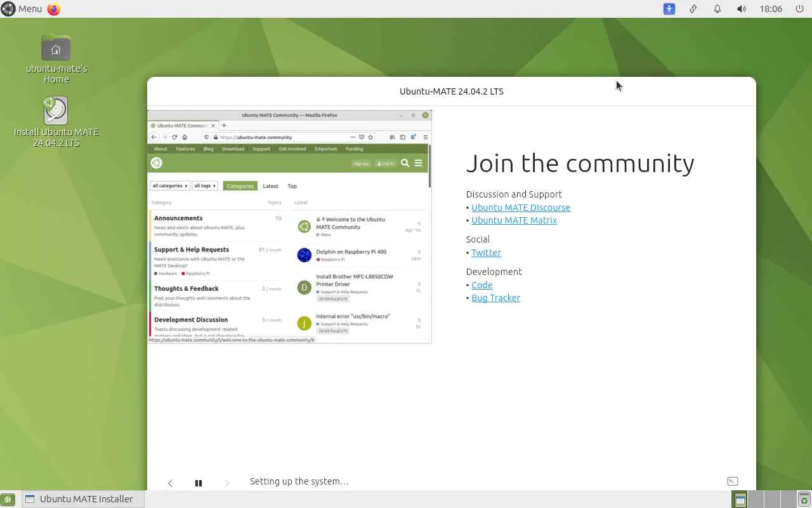Open the Bug Tracker link
812x508 pixels.
(x=495, y=298)
